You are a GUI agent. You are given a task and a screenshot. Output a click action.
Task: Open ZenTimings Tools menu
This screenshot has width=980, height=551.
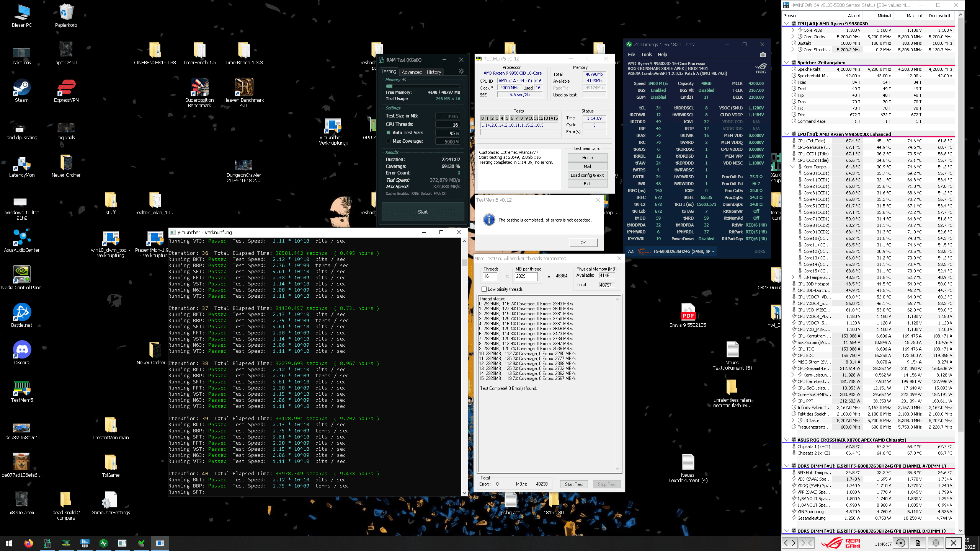646,55
